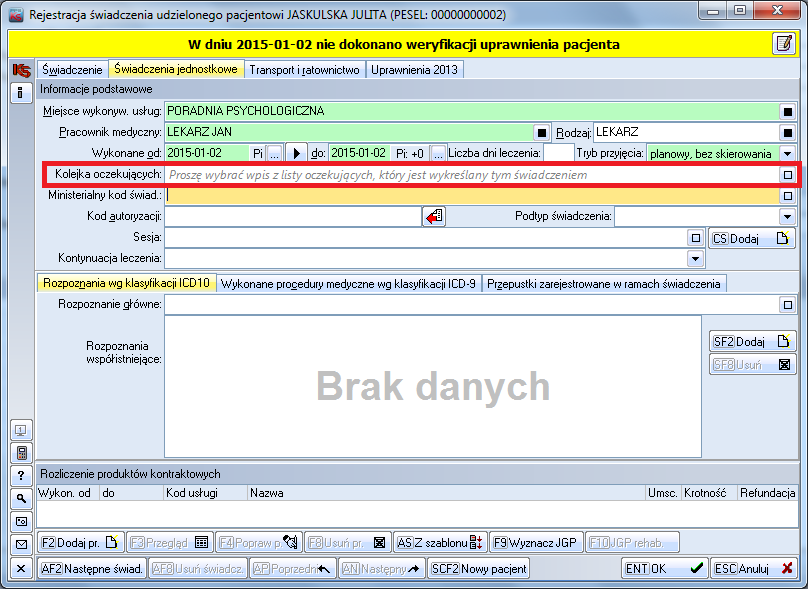Click the monitor icon in left sidebar
This screenshot has height=589, width=808.
click(21, 430)
